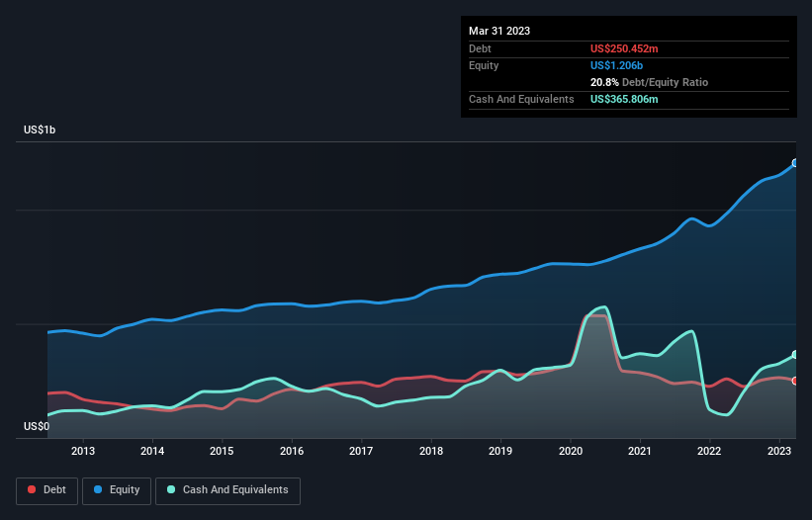
Task: Click the 2022 x-axis label
Action: tap(709, 451)
